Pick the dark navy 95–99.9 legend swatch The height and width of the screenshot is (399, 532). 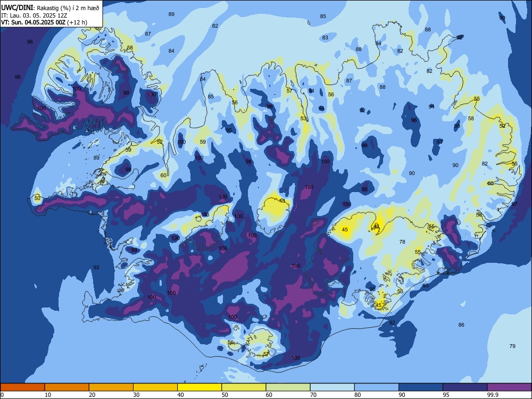click(465, 387)
